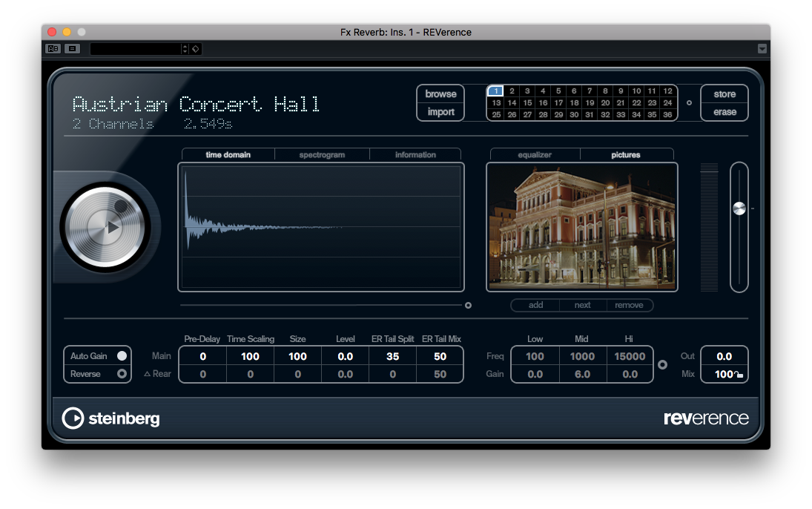
Task: Toggle the A/B comparison button
Action: [x=53, y=49]
